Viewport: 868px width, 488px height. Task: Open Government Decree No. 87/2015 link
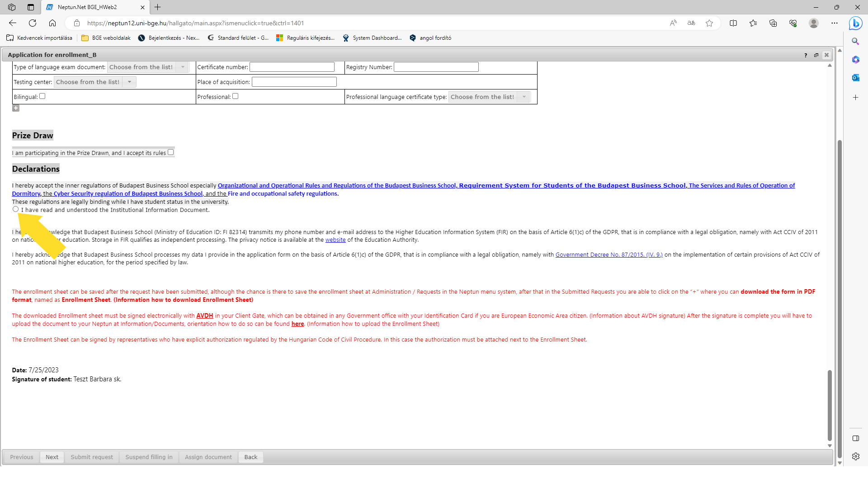(x=609, y=255)
